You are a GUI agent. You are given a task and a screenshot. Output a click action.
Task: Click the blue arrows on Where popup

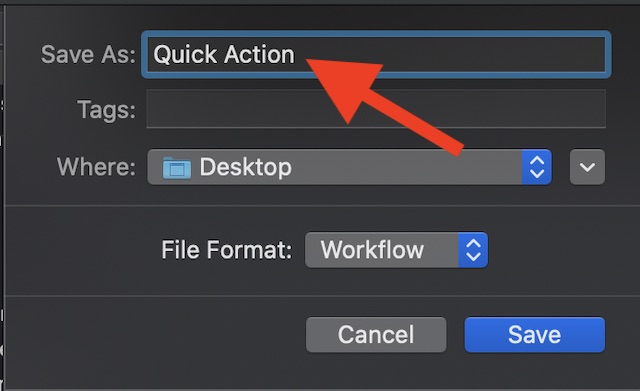(537, 167)
